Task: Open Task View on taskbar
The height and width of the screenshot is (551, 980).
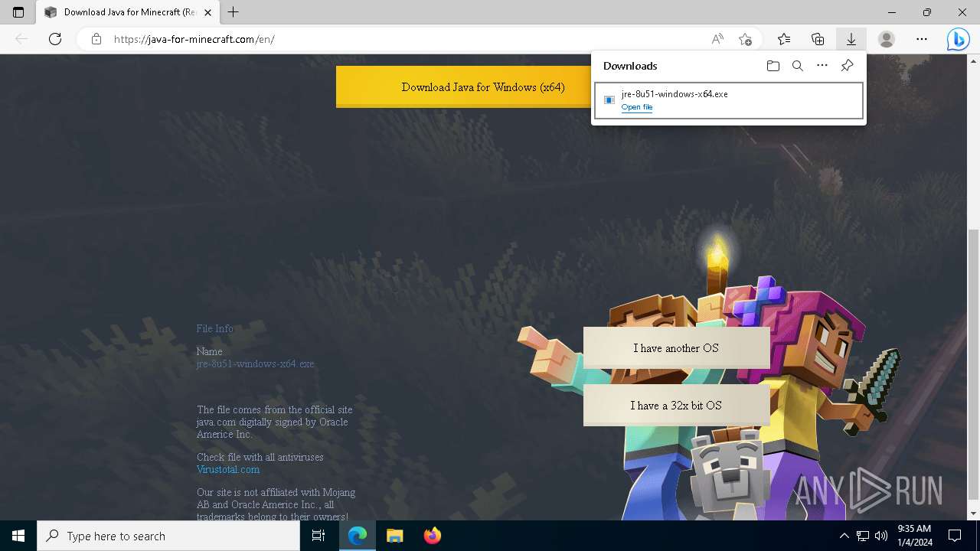Action: tap(318, 536)
